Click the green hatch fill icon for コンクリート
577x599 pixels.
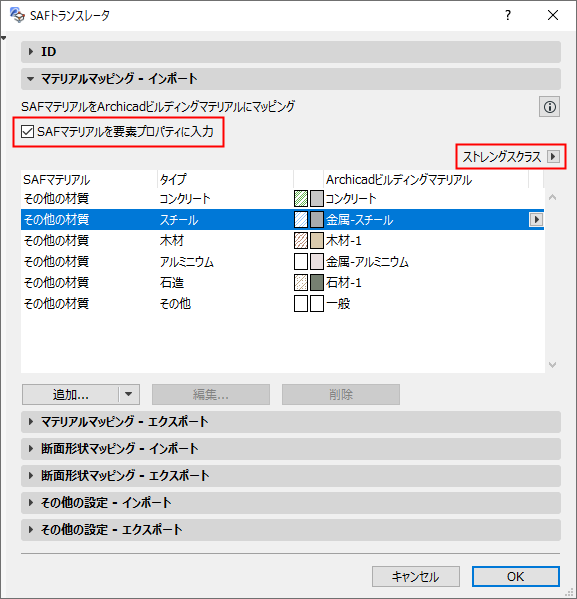point(301,199)
